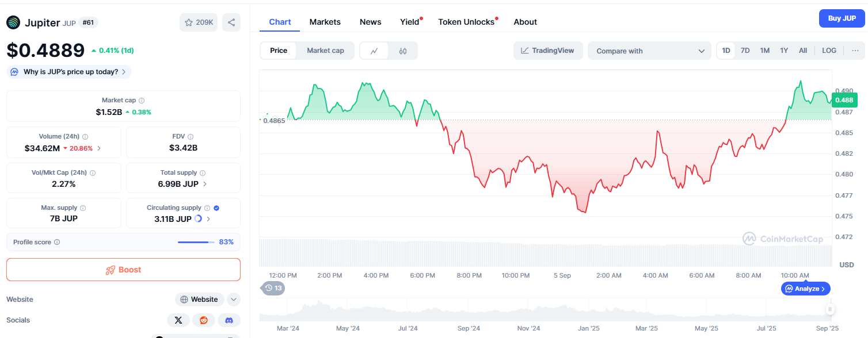Viewport: 868px width, 338px height.
Task: Click the Buy JUP button
Action: point(842,18)
